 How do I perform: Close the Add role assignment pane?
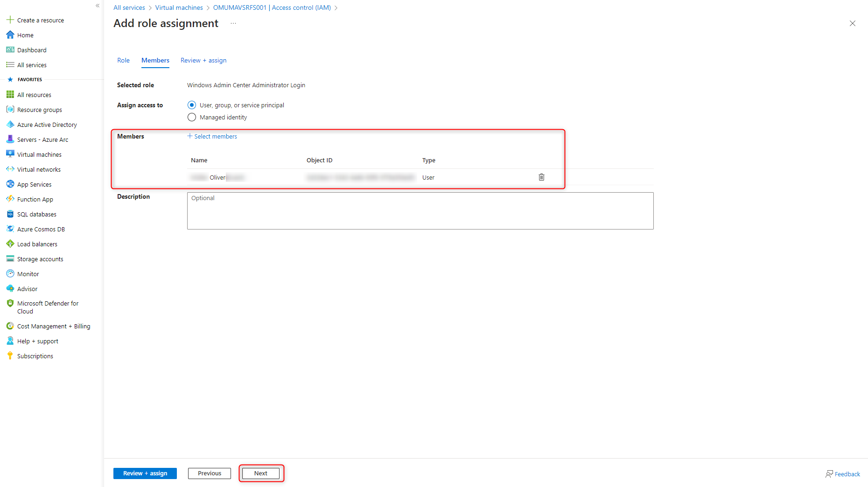coord(853,23)
